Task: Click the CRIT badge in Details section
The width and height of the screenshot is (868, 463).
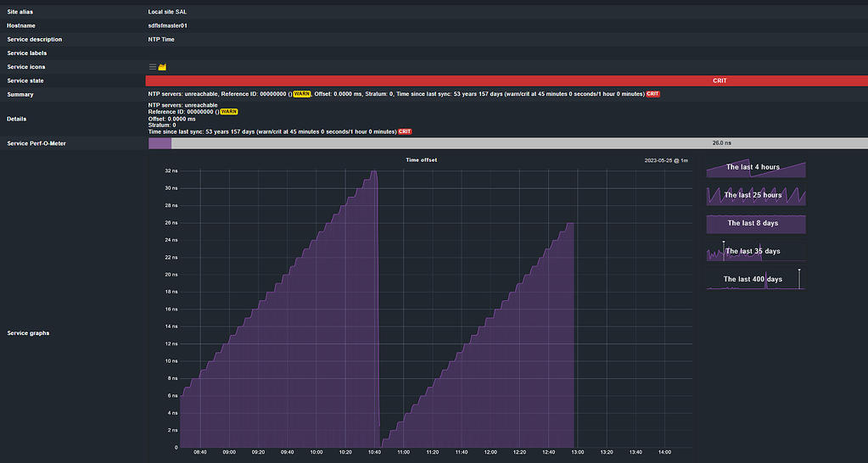Action: [x=405, y=132]
